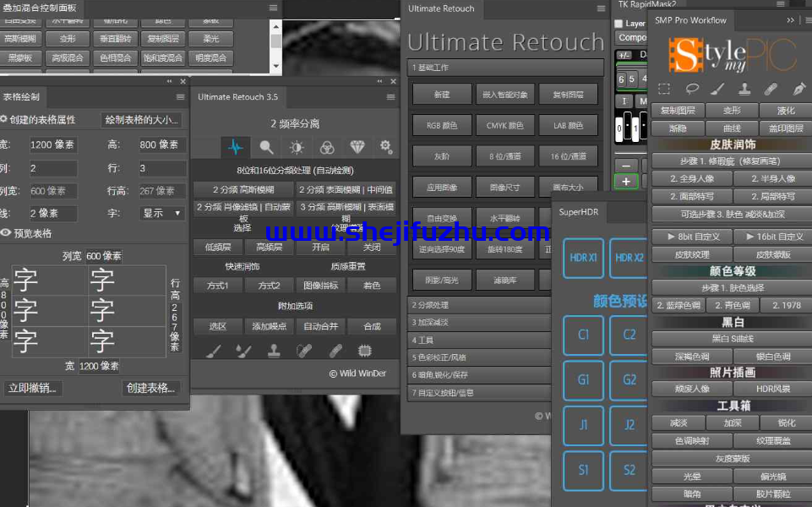
Task: Expand section 3 加深减淡
Action: [479, 322]
